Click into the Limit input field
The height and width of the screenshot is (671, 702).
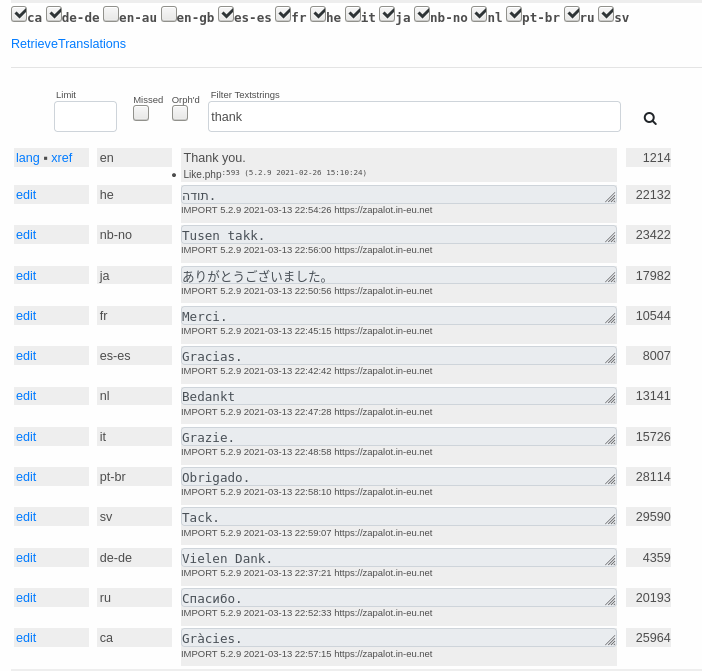pos(85,117)
